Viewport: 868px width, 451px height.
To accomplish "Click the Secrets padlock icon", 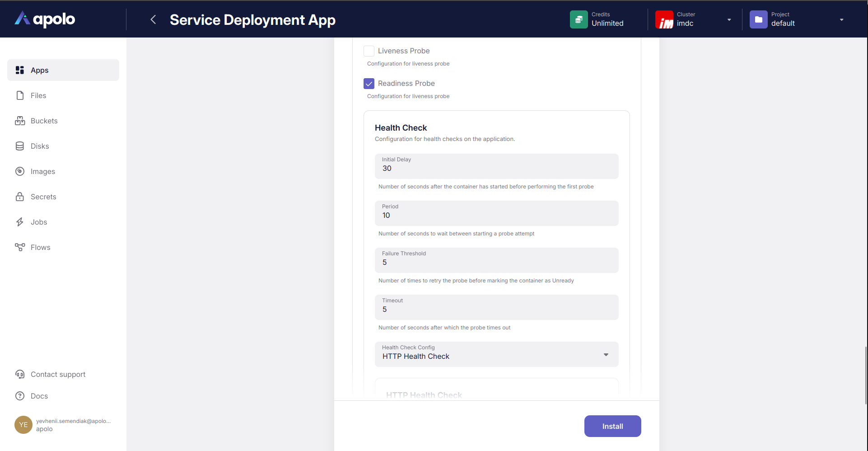I will pyautogui.click(x=20, y=197).
